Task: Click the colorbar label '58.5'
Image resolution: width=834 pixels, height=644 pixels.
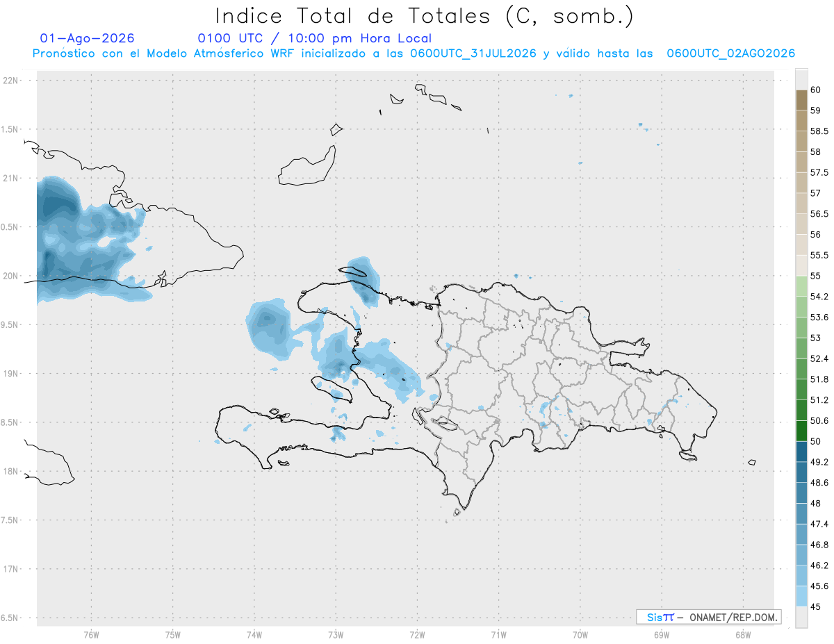Action: [819, 131]
